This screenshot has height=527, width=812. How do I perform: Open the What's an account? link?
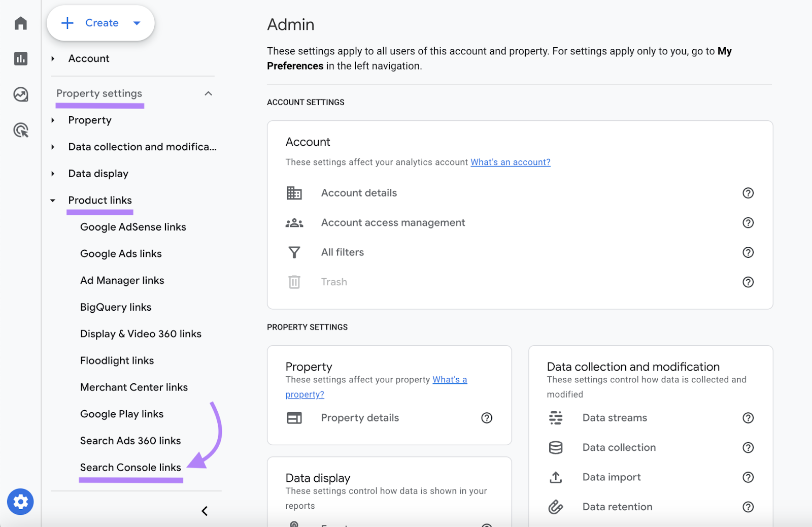click(x=510, y=162)
